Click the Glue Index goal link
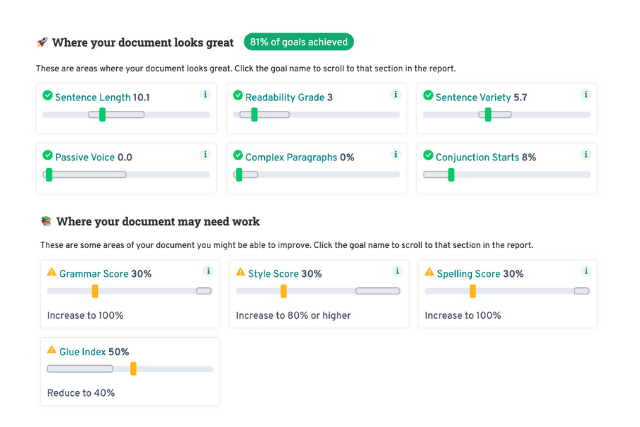Screen dimensions: 640x427 (82, 351)
